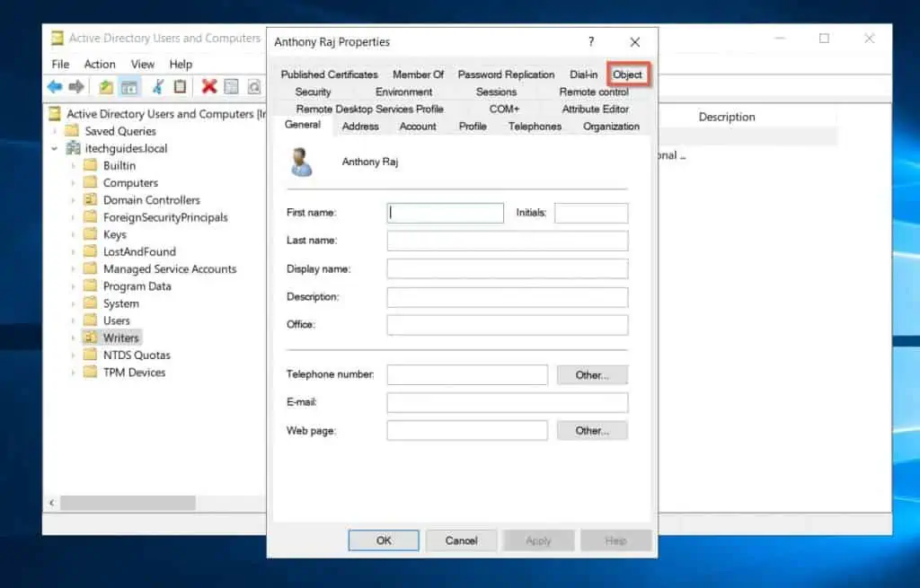920x588 pixels.
Task: Click the clipboard Copy icon in toolbar
Action: 180,87
